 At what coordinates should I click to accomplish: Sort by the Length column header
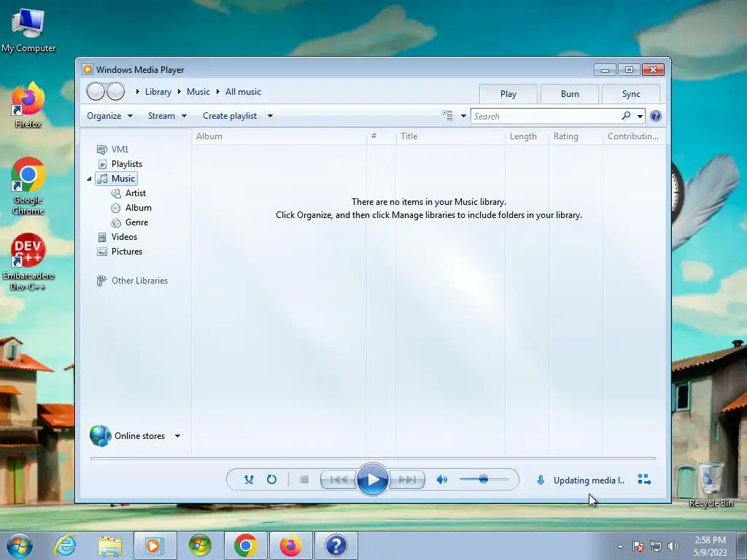pos(527,136)
